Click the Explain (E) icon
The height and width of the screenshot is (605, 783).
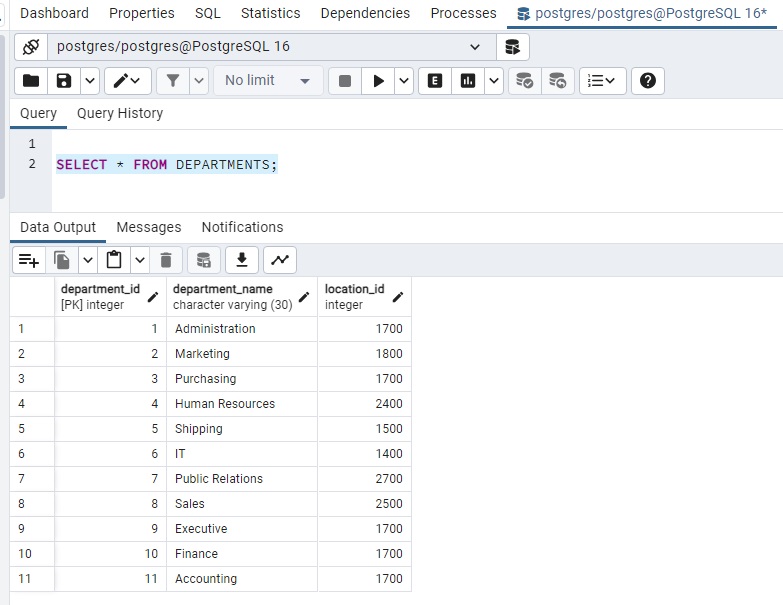(x=435, y=81)
